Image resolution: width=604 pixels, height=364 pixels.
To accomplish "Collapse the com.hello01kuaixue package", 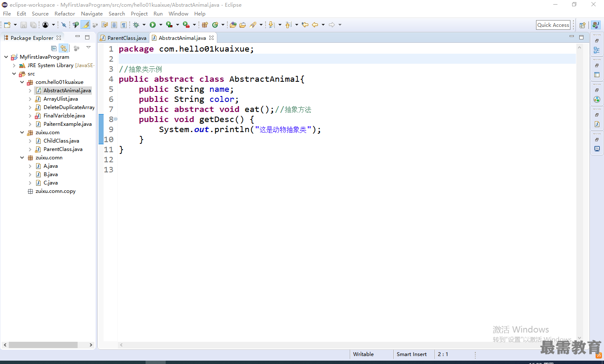I will [22, 82].
